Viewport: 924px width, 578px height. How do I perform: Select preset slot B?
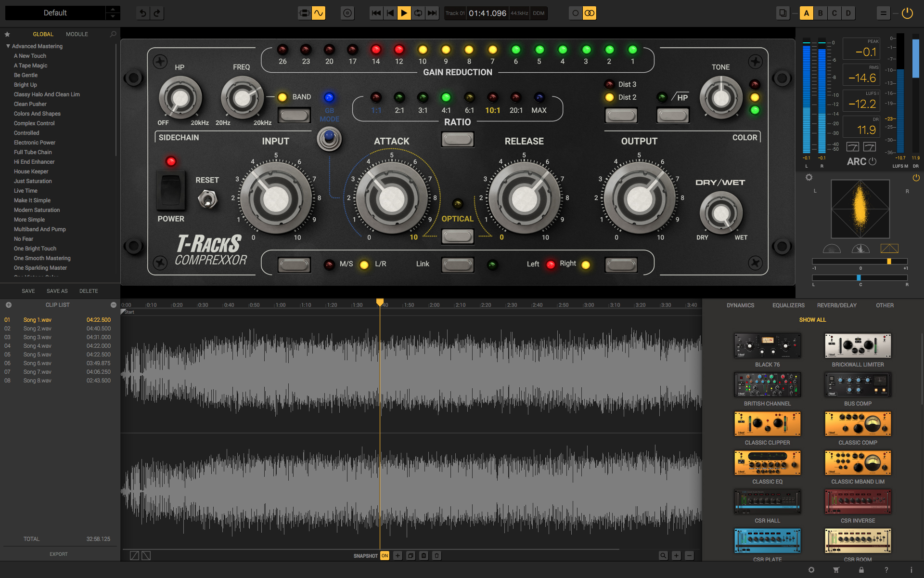pyautogui.click(x=821, y=13)
